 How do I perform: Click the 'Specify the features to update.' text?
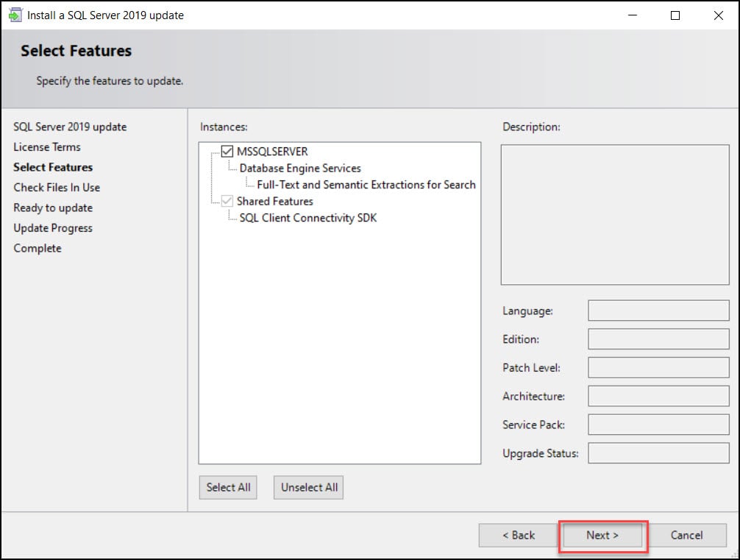(x=110, y=81)
